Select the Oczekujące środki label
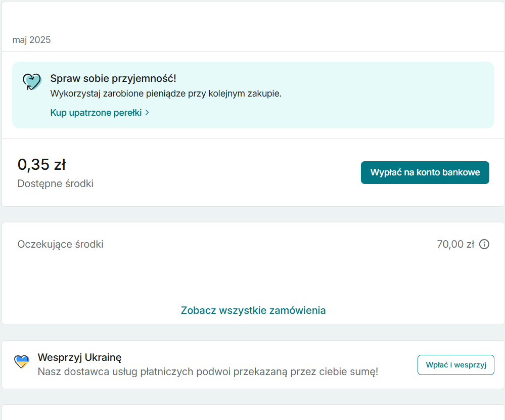The height and width of the screenshot is (420, 505). pos(60,245)
